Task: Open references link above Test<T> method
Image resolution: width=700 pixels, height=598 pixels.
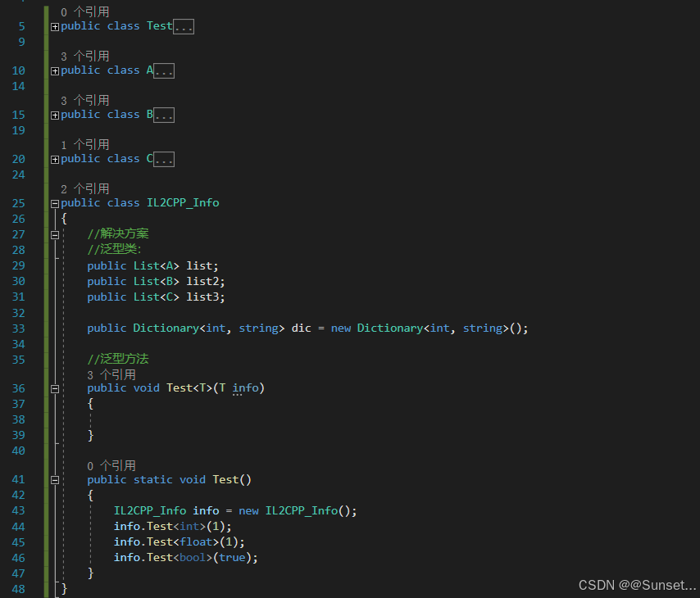Action: click(x=111, y=375)
